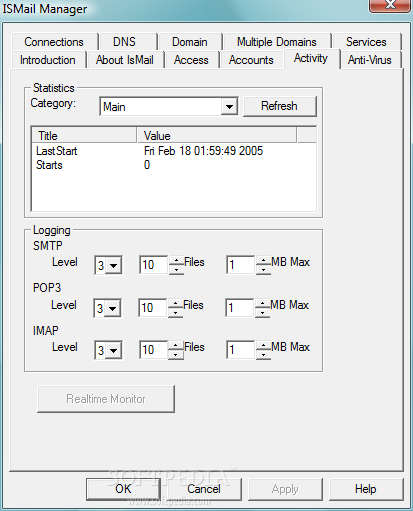Select the Activity tab
This screenshot has width=413, height=511.
point(311,59)
